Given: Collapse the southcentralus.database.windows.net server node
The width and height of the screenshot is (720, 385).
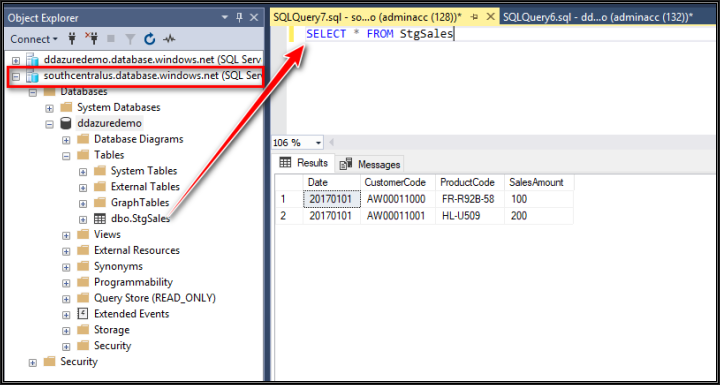Looking at the screenshot, I should point(16,77).
